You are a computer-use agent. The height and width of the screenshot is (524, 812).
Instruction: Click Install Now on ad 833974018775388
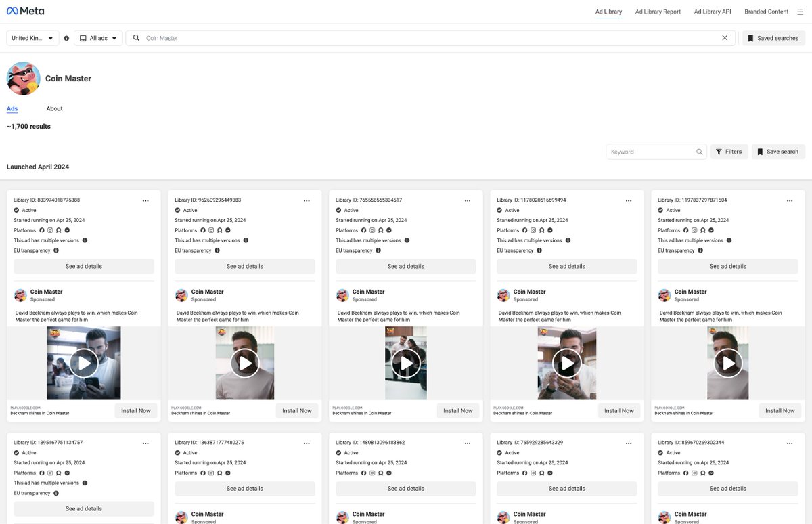pos(136,411)
